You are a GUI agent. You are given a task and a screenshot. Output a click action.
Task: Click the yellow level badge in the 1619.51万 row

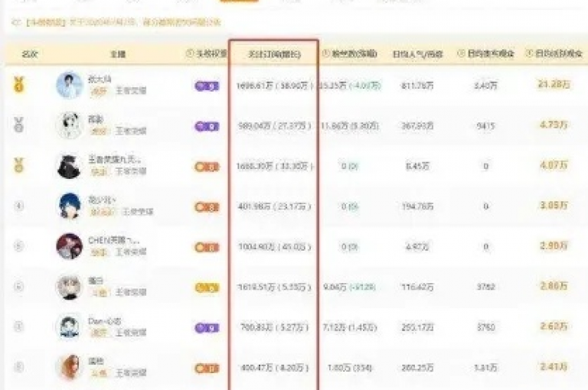(x=207, y=288)
